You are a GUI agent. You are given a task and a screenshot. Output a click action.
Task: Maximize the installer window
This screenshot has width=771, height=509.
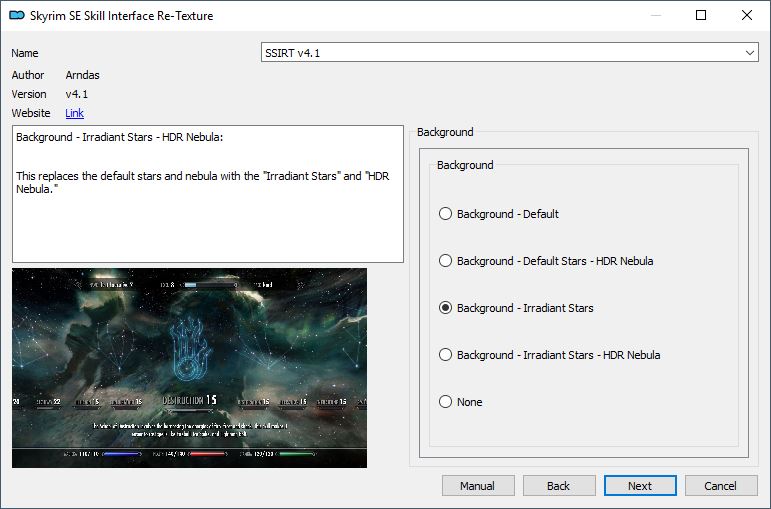tap(701, 15)
